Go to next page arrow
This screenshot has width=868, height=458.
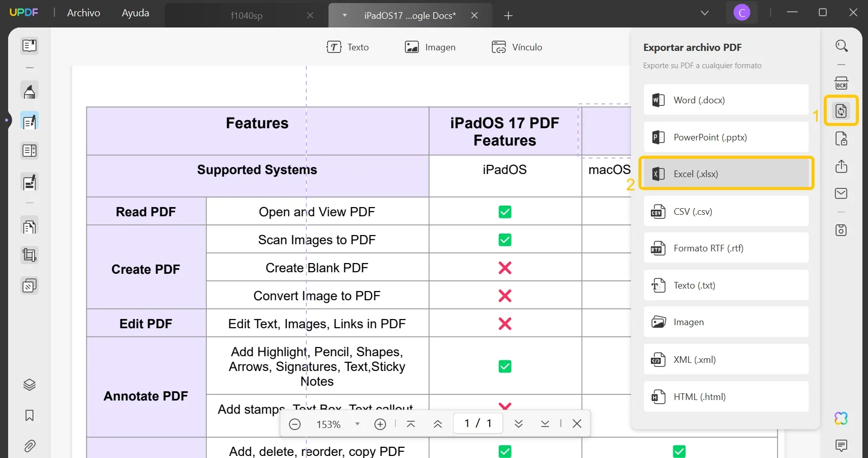[519, 424]
